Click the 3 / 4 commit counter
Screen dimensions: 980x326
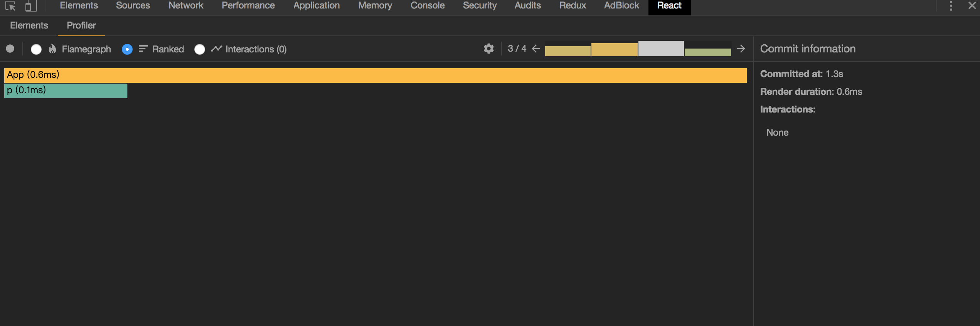click(517, 49)
